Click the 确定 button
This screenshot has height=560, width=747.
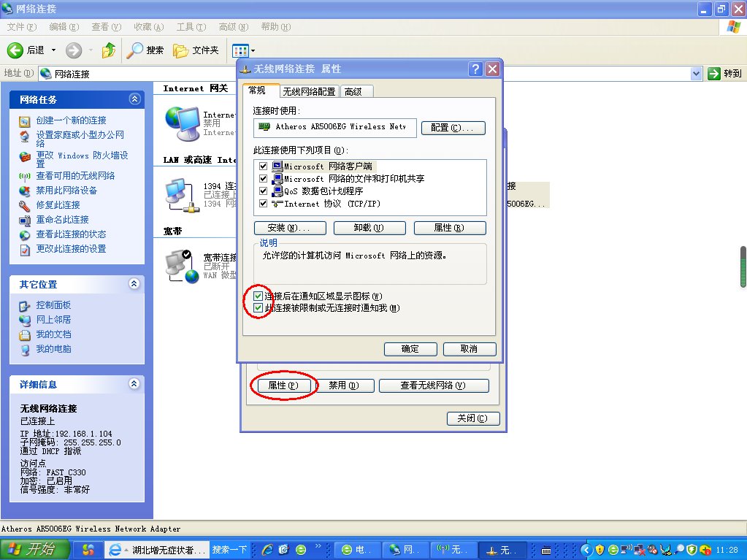(410, 349)
